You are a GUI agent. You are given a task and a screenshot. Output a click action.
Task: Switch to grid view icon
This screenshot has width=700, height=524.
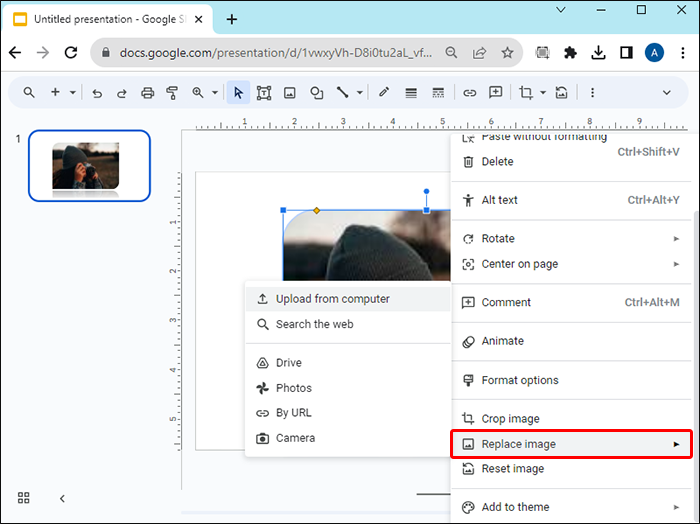click(x=24, y=498)
